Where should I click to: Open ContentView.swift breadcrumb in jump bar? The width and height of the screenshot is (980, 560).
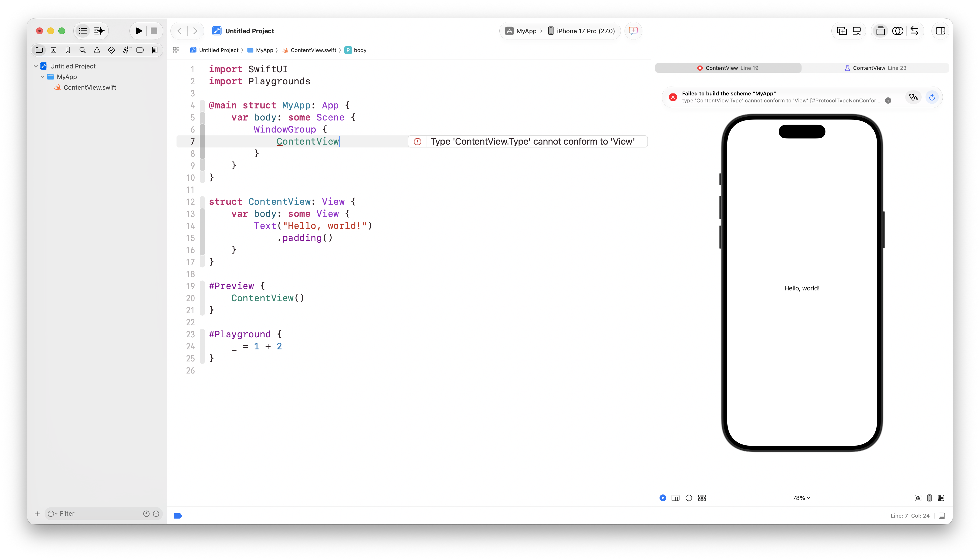pyautogui.click(x=309, y=50)
